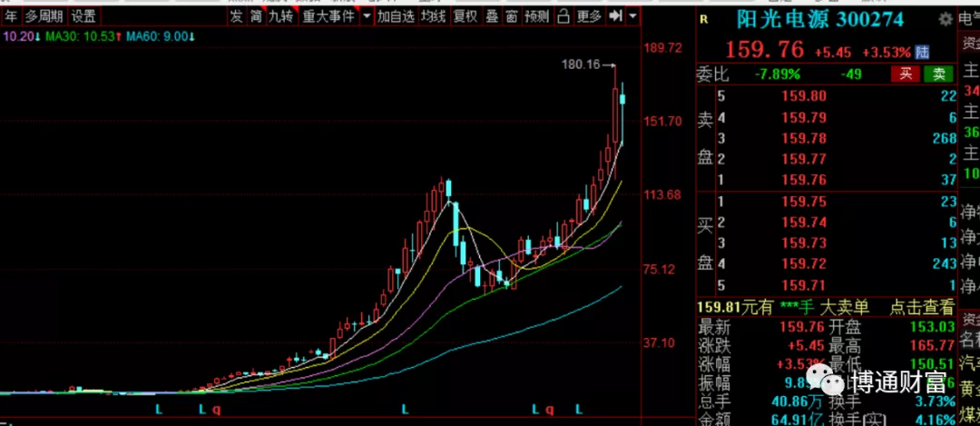
Task: Click the jump-to-end arrow icon
Action: point(615,16)
